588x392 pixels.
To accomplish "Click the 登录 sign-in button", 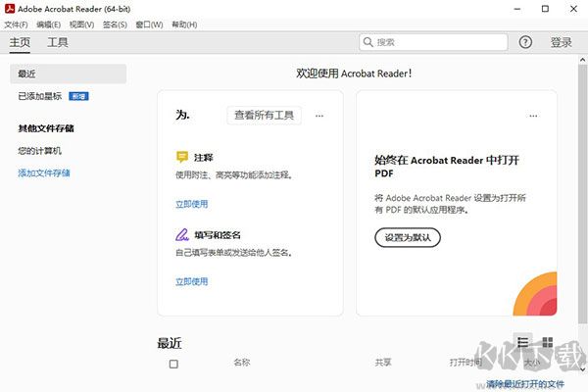I will coord(561,42).
